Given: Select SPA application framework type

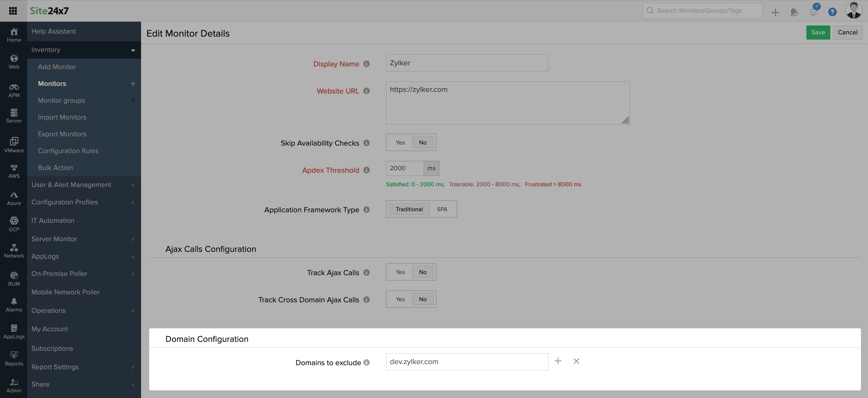Looking at the screenshot, I should click(x=442, y=209).
